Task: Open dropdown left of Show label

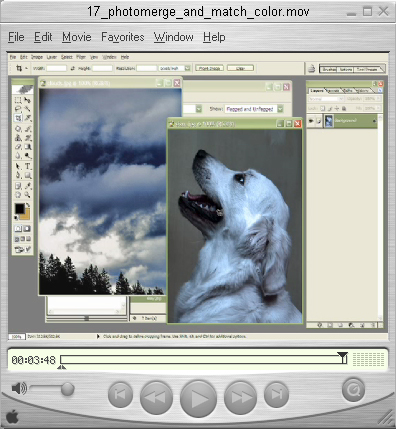Action: click(199, 109)
